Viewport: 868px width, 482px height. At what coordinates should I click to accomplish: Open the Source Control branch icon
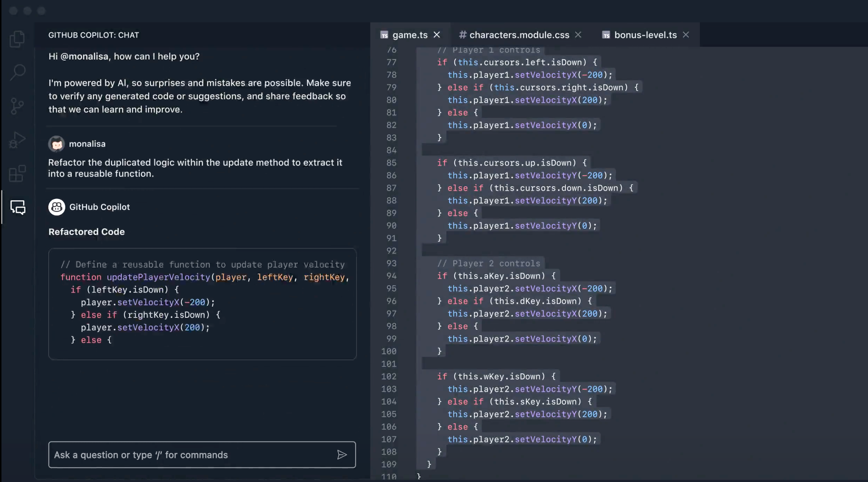tap(17, 106)
